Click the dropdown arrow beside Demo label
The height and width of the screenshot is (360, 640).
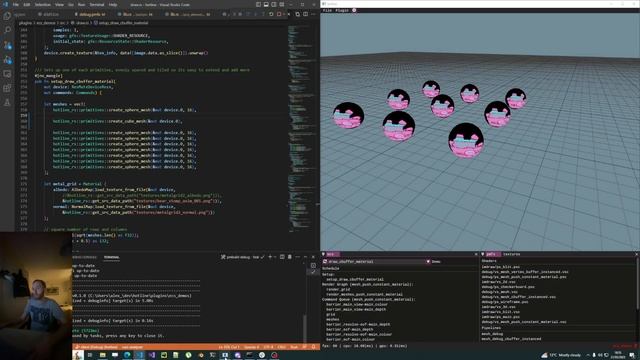pyautogui.click(x=428, y=262)
